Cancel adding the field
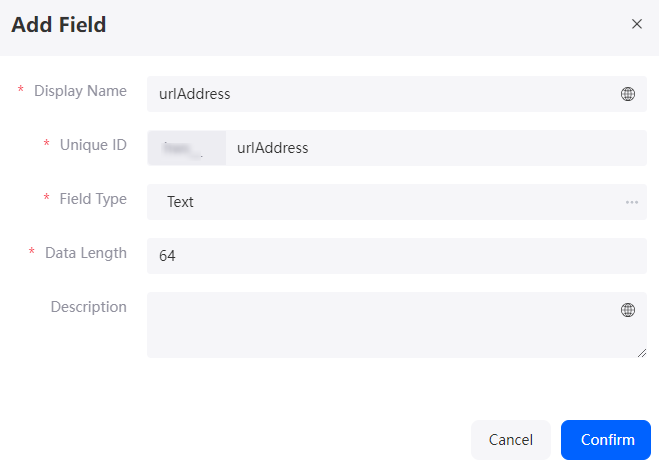This screenshot has height=475, width=659. click(x=511, y=440)
